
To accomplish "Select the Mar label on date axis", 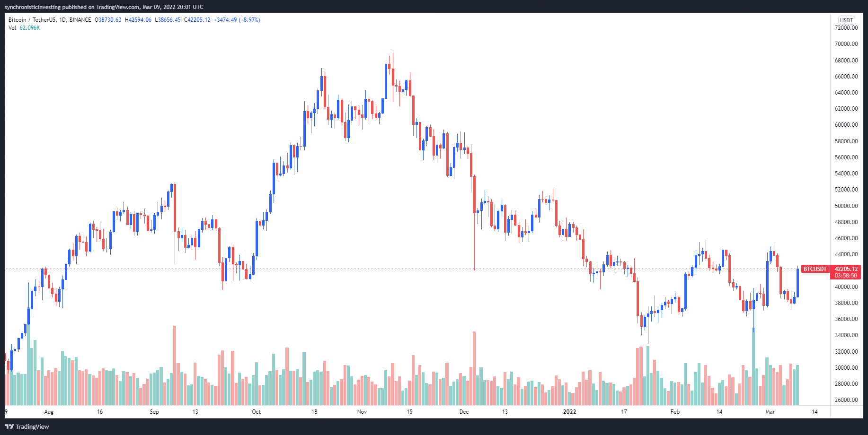I will [770, 412].
